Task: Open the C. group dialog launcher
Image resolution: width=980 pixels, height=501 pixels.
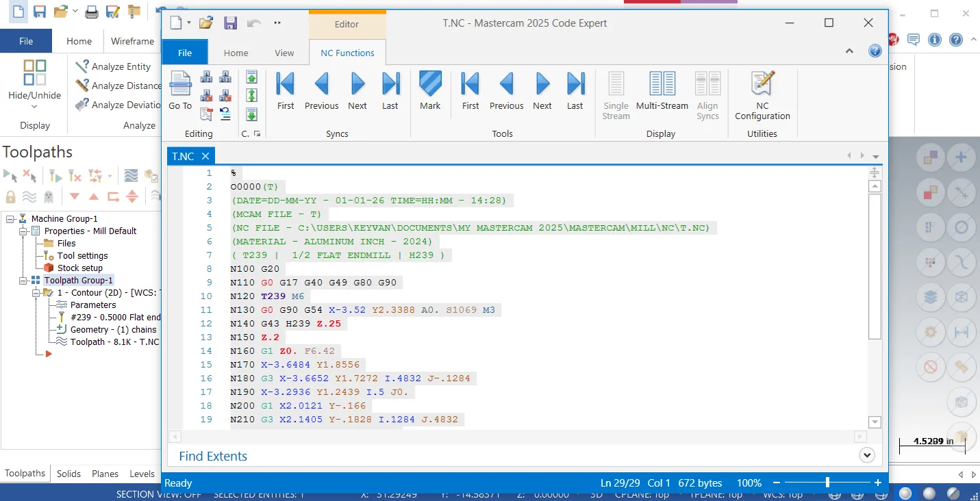Action: pos(257,134)
